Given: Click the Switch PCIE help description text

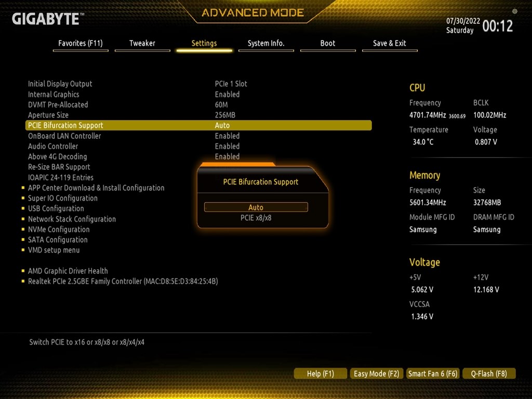Looking at the screenshot, I should click(x=87, y=342).
